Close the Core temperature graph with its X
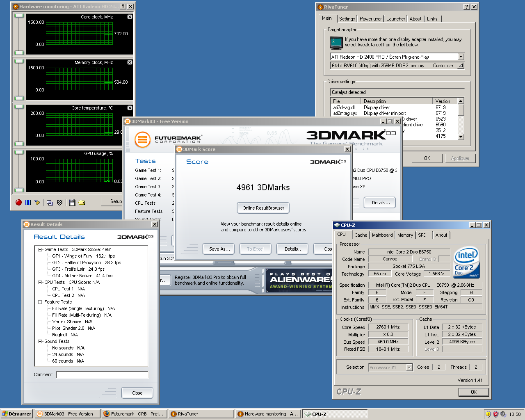This screenshot has width=525, height=420. click(130, 108)
